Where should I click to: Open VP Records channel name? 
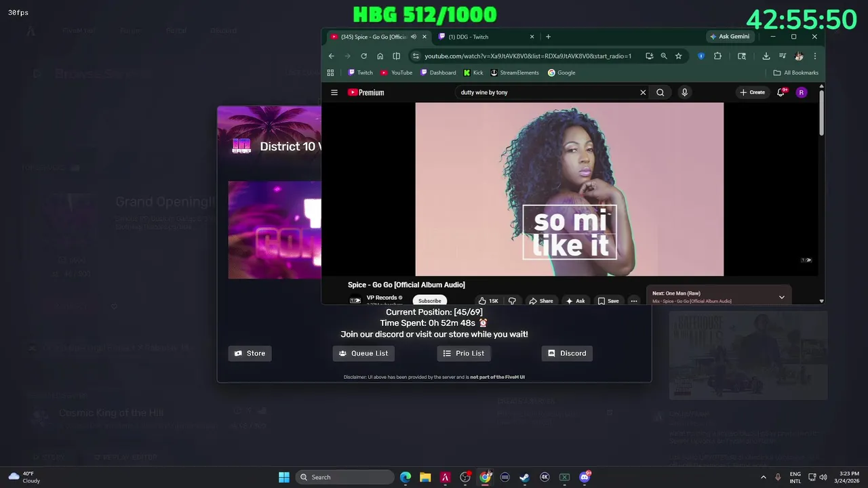coord(382,298)
